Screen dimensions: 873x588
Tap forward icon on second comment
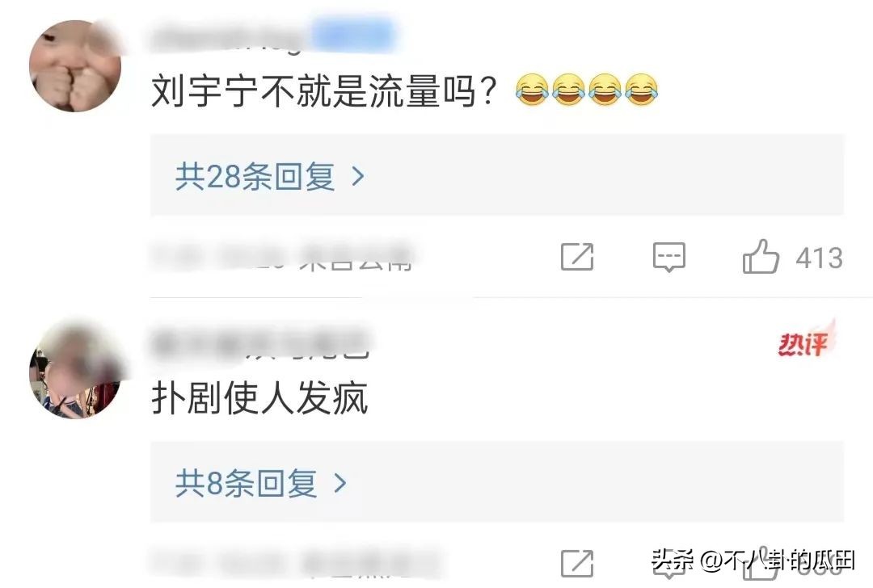(x=577, y=564)
